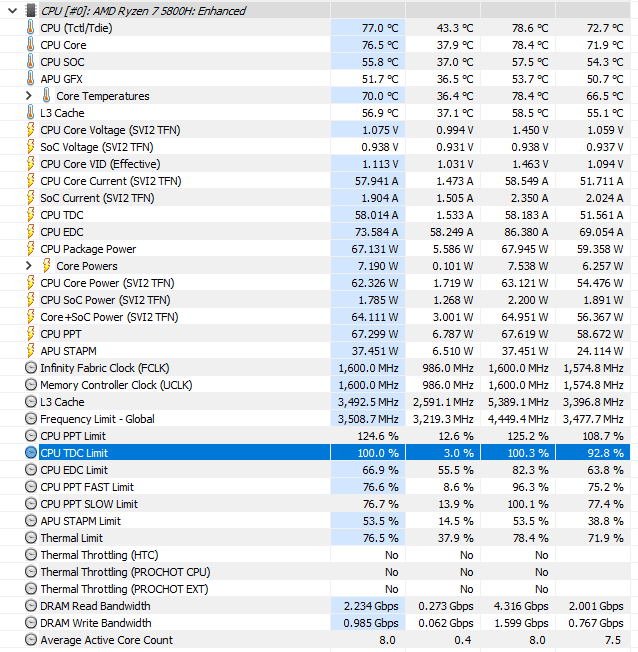Click lightning icon beside CPU TDC
Image resolution: width=638 pixels, height=652 pixels.
coord(30,215)
